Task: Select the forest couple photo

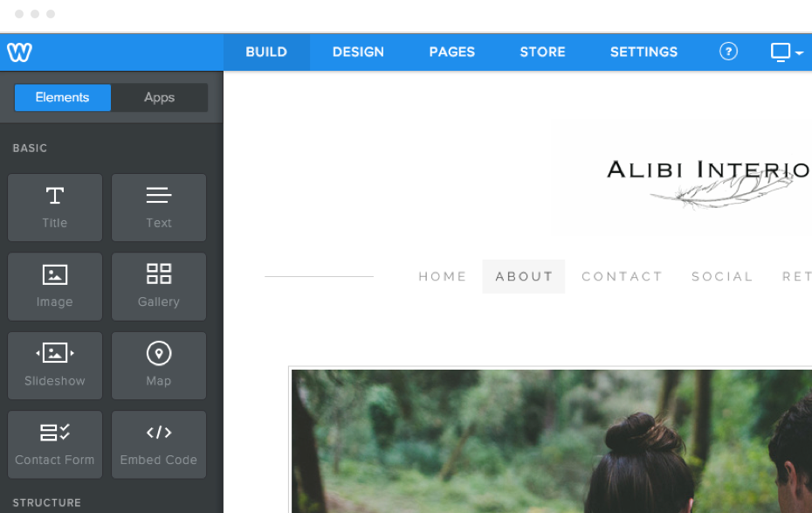Action: pos(552,441)
